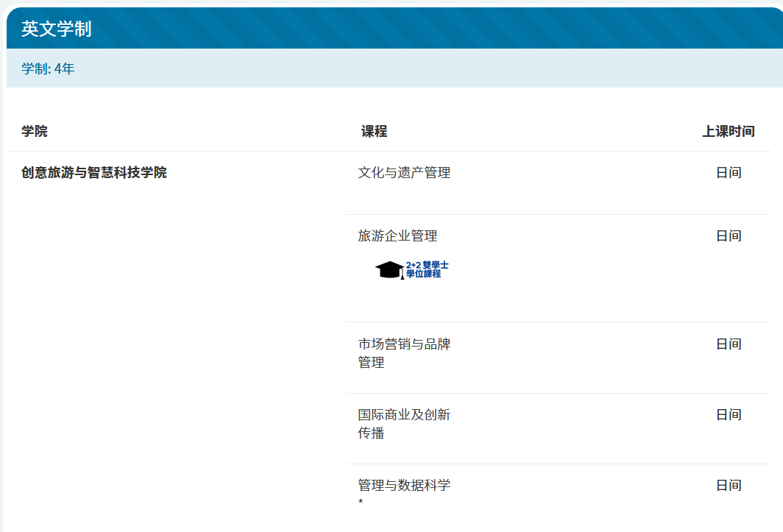This screenshot has width=783, height=532.
Task: Click the 2+2 雙學士學位課程 badge text
Action: point(427,269)
